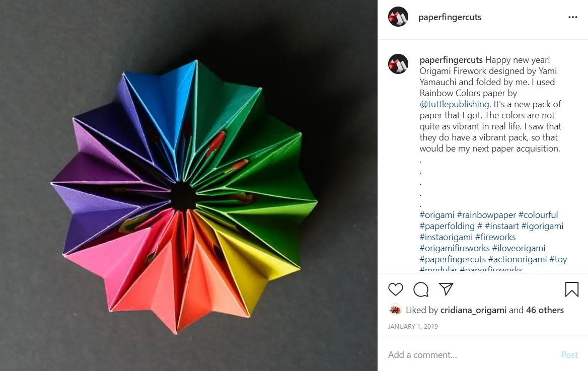The width and height of the screenshot is (588, 371).
Task: Open the #origami hashtag
Action: pos(437,215)
